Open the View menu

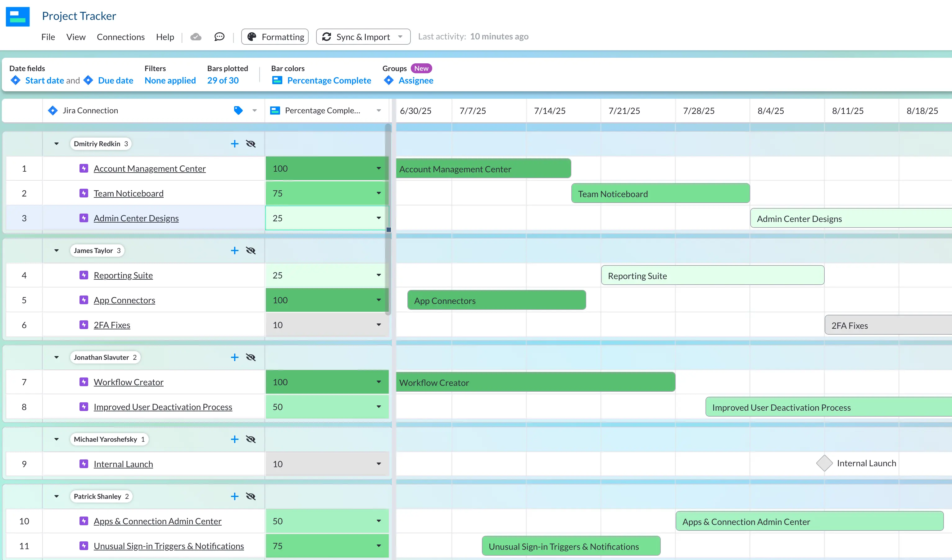[75, 37]
